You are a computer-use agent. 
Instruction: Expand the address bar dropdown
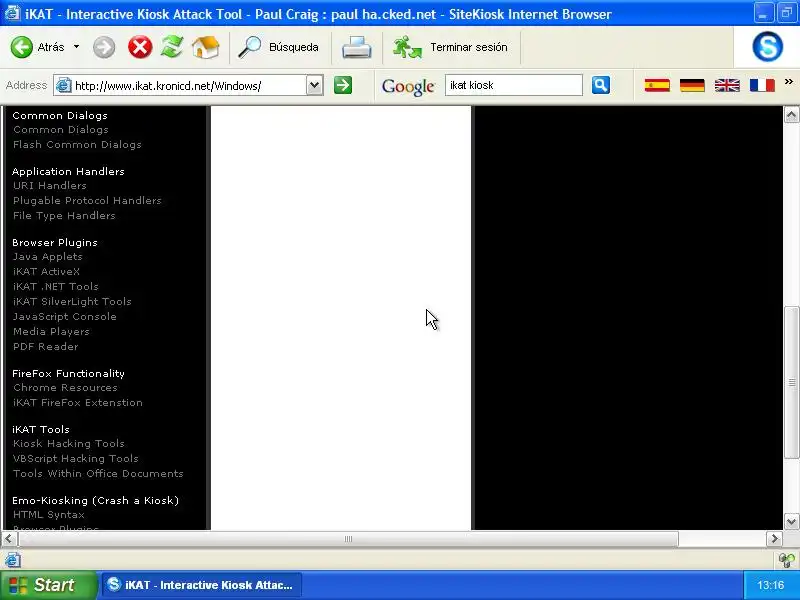point(315,85)
